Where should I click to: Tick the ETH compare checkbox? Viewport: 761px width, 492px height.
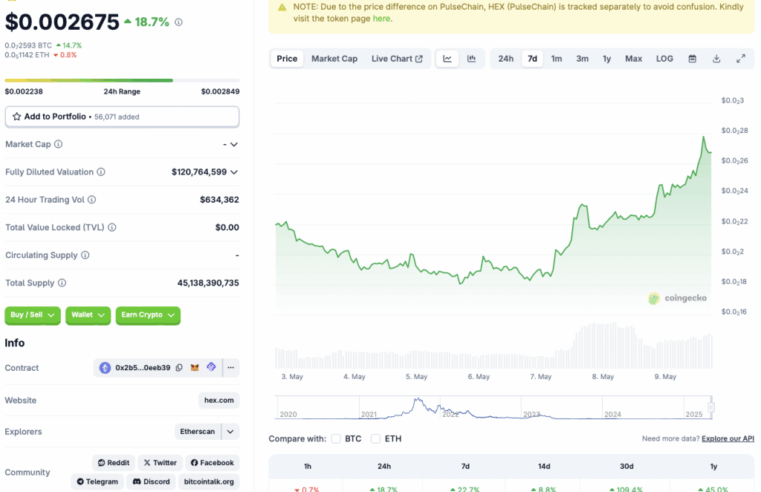[x=376, y=439]
